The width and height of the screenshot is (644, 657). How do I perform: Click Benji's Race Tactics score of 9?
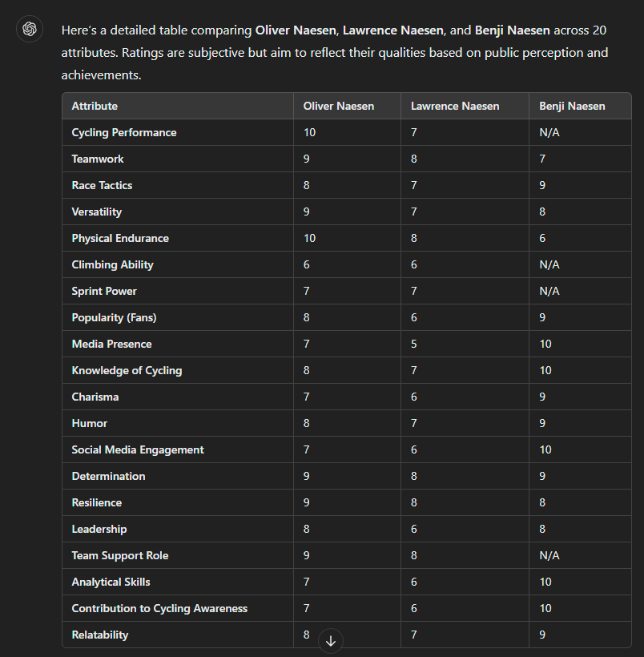tap(542, 185)
